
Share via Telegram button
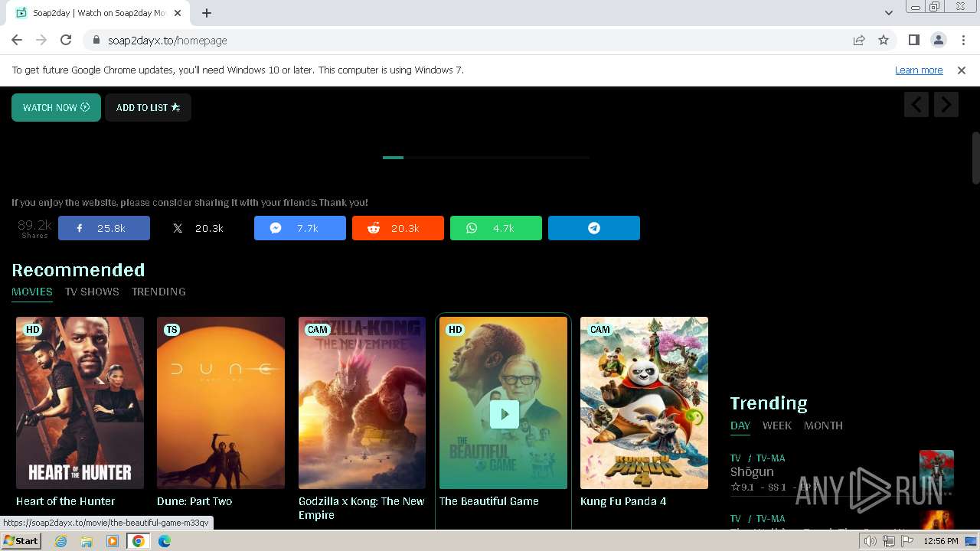594,228
